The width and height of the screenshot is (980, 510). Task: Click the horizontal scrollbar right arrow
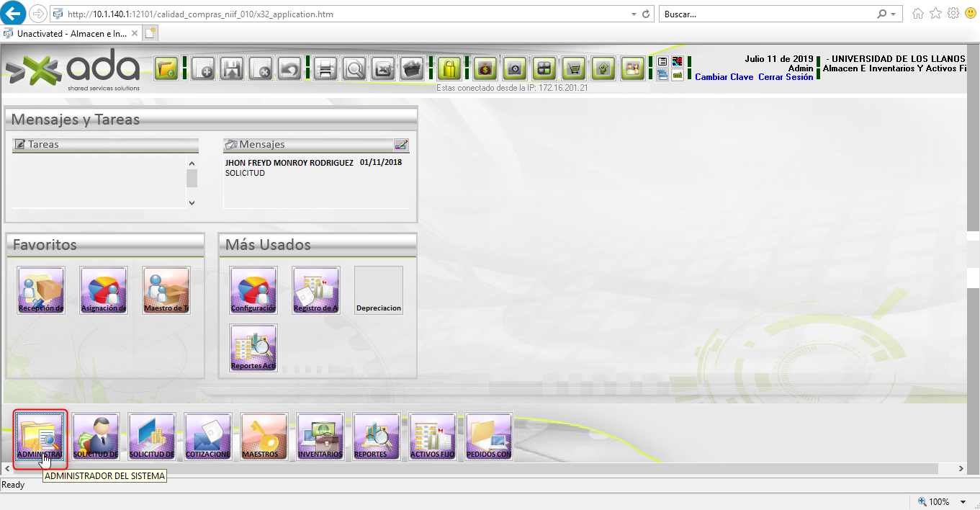coord(961,468)
